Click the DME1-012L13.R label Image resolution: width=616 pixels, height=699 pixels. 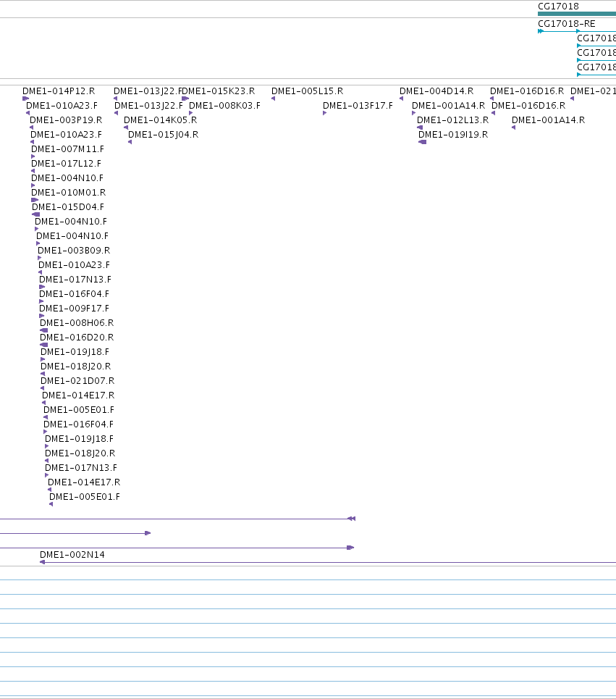[x=453, y=120]
